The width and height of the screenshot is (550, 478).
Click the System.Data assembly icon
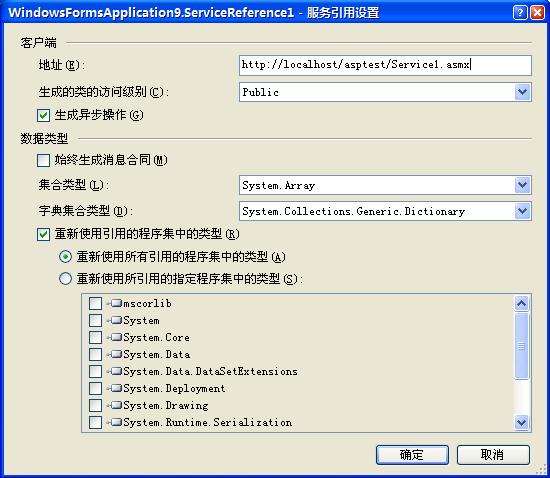click(x=116, y=354)
